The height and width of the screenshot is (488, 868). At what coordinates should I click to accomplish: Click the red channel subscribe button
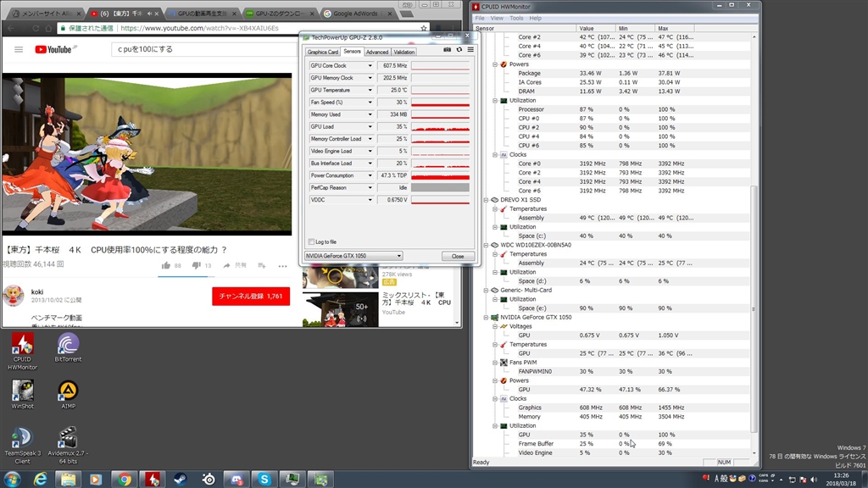point(251,296)
